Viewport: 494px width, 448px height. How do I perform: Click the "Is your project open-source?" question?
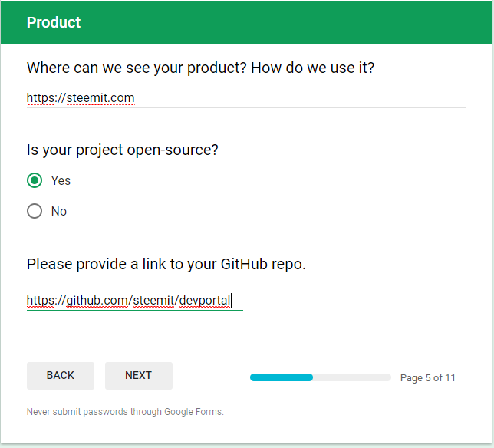[x=122, y=150]
